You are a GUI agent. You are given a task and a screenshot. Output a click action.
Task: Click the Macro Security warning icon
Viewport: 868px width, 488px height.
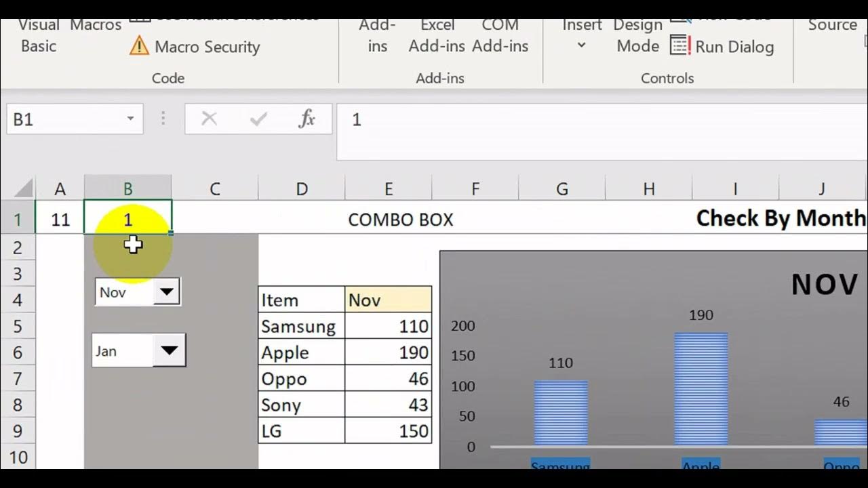[x=139, y=46]
